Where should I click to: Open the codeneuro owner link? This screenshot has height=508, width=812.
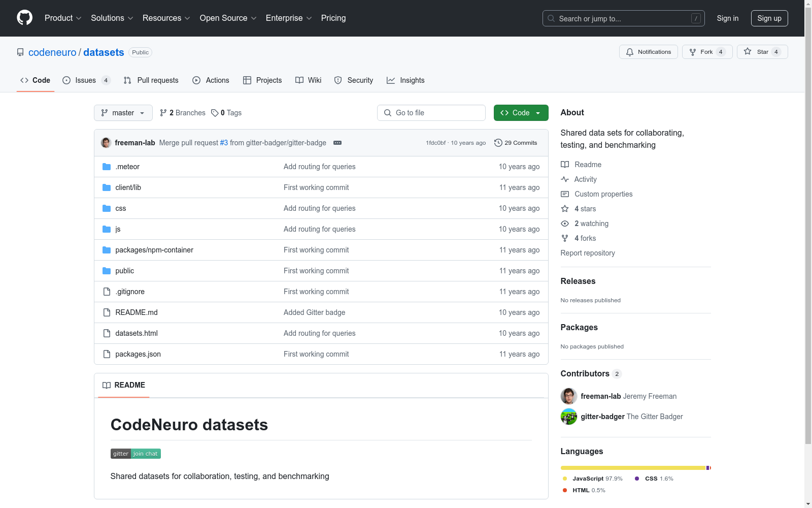coord(52,52)
